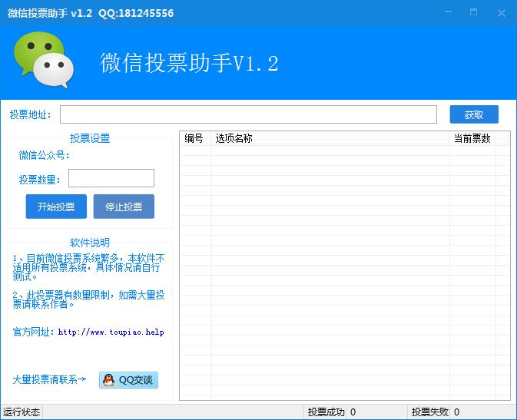Click the 投票失败 status counter
The image size is (517, 420).
coord(430,412)
